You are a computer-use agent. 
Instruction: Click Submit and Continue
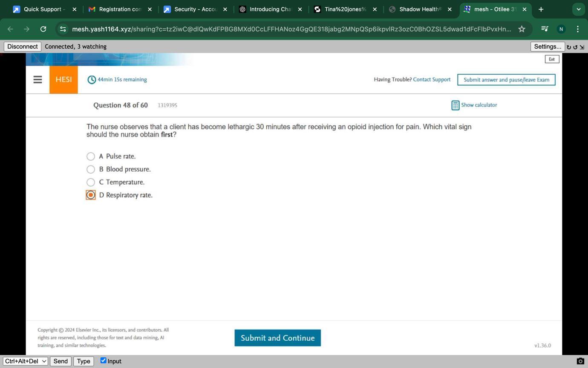click(277, 338)
